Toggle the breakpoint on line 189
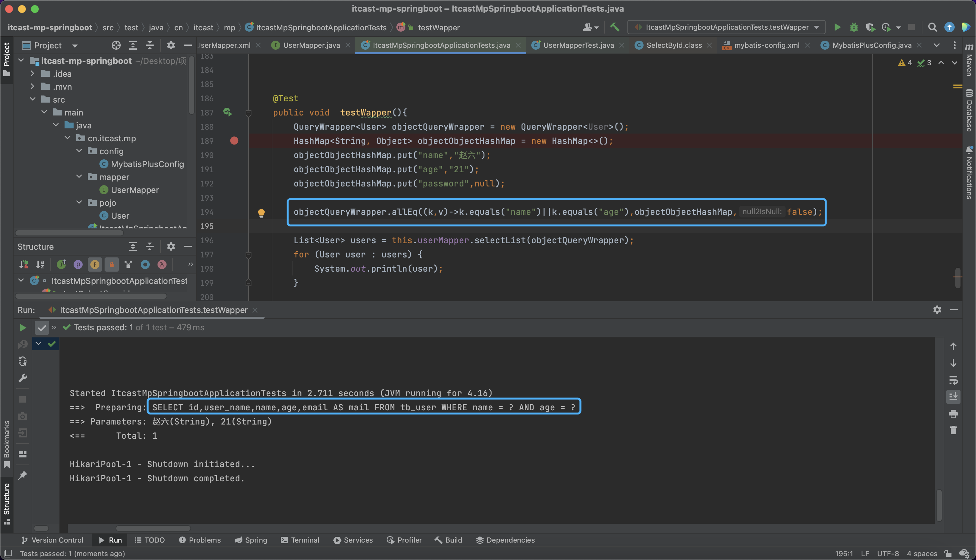The height and width of the screenshot is (560, 976). pos(234,141)
